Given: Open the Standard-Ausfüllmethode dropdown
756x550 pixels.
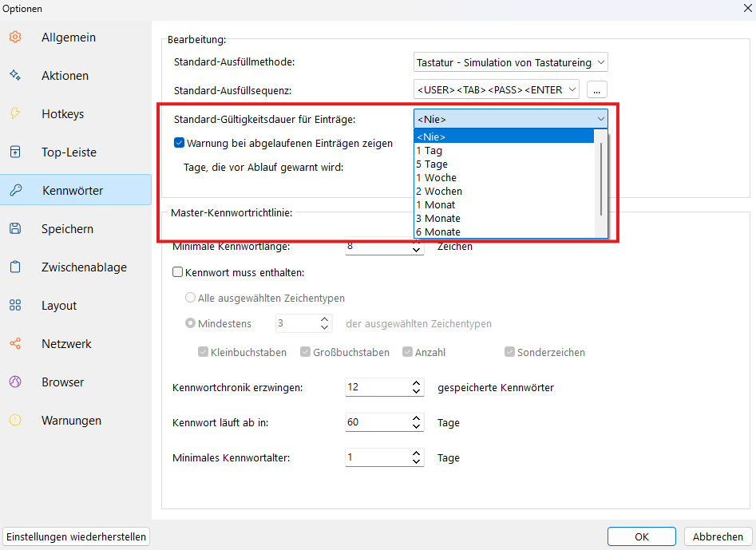Looking at the screenshot, I should point(511,62).
